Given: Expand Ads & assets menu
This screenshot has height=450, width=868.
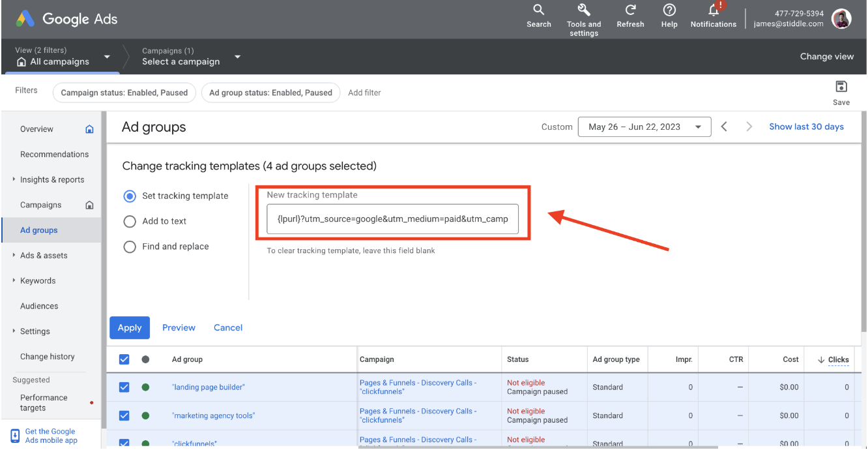Looking at the screenshot, I should [x=14, y=255].
